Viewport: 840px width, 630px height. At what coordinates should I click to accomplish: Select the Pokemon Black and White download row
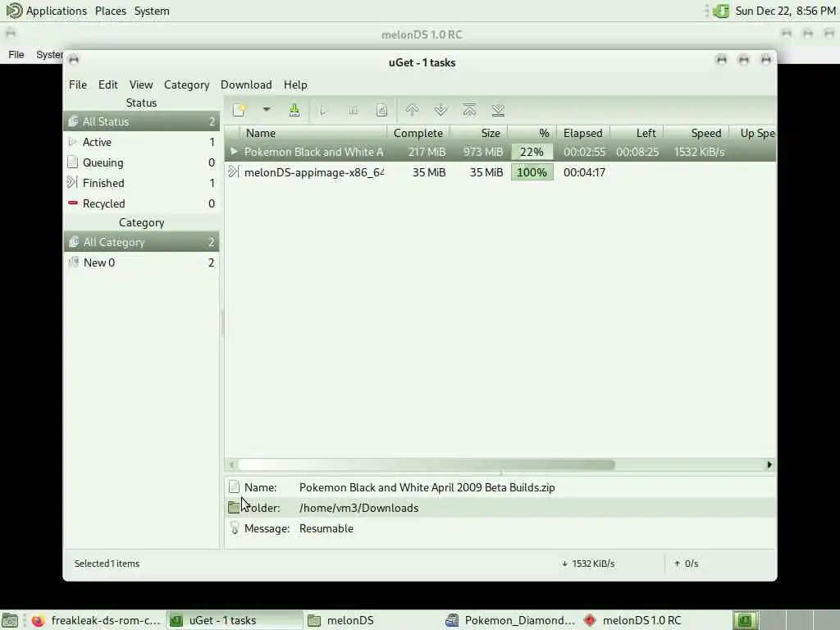tap(500, 152)
